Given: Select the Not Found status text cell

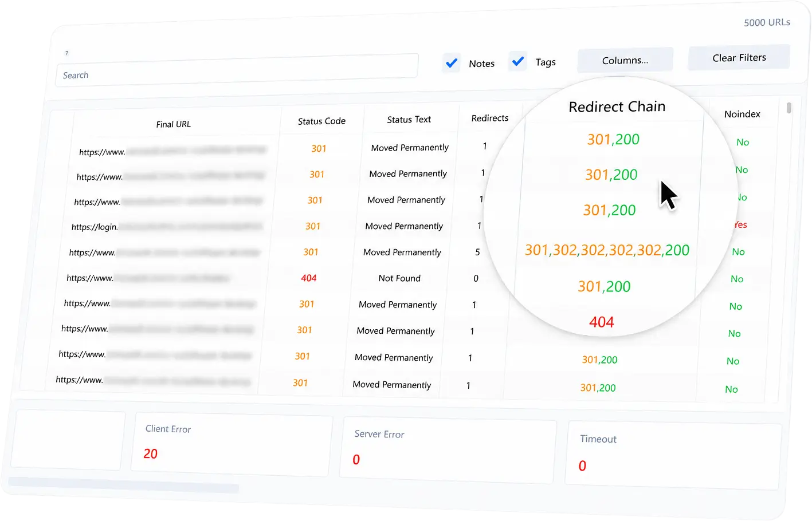Looking at the screenshot, I should point(399,278).
